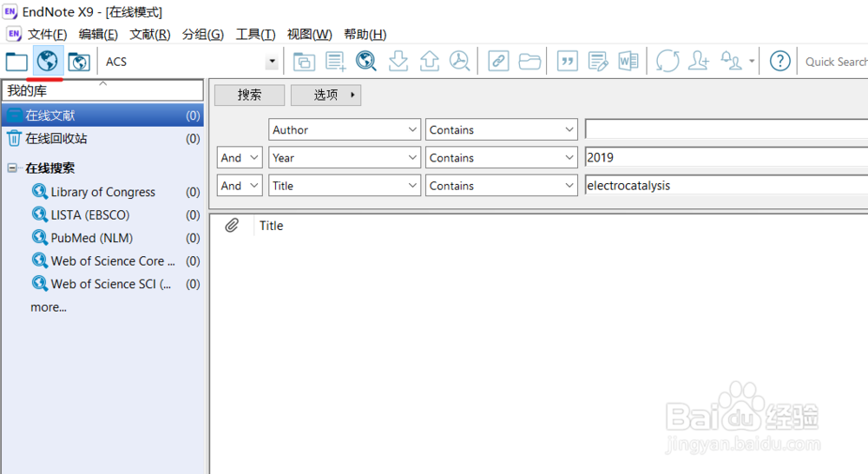This screenshot has width=868, height=474.
Task: Open And operator dropdown for Year row
Action: [240, 158]
